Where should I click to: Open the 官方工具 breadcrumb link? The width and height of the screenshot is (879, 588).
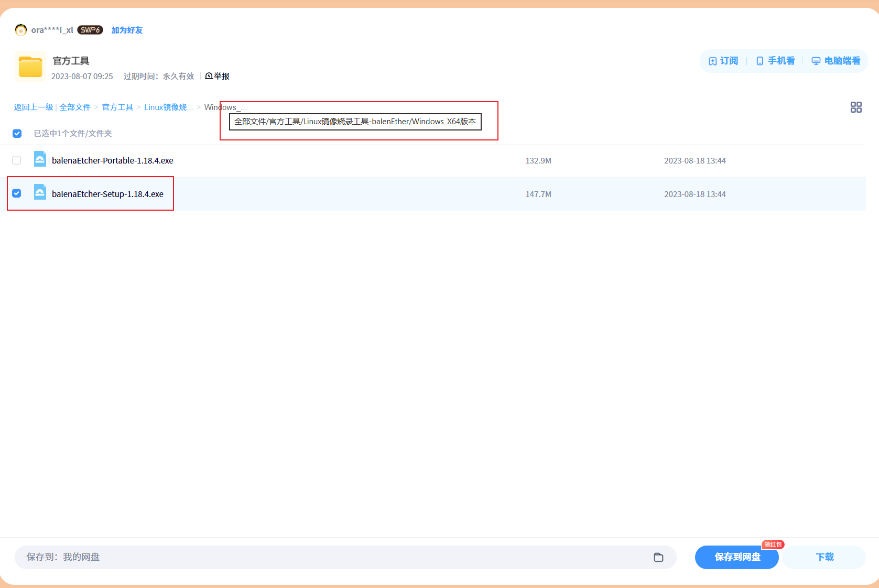(117, 107)
